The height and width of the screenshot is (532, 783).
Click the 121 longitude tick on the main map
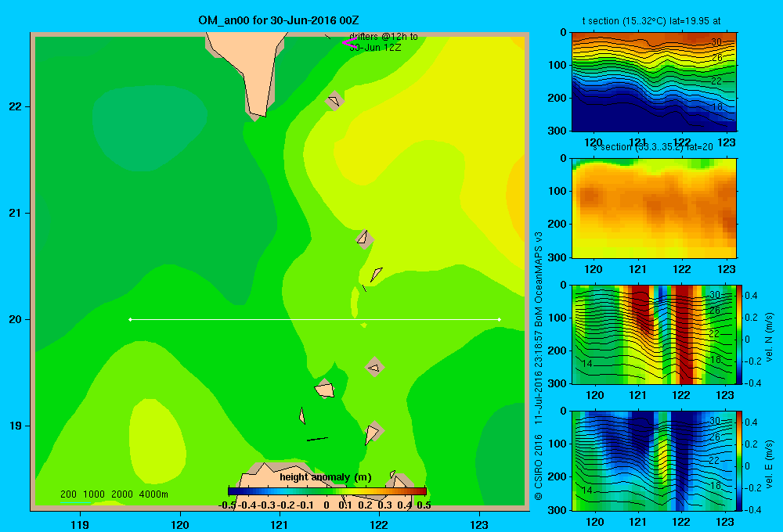point(280,524)
